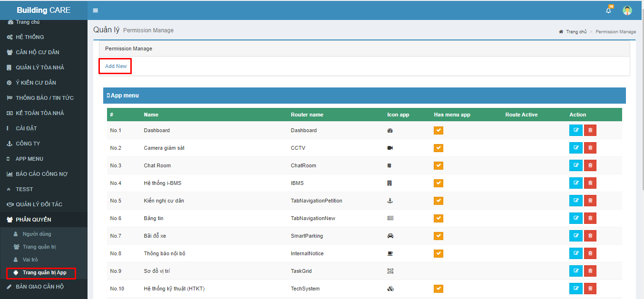Open notifications bell icon

pyautogui.click(x=608, y=10)
